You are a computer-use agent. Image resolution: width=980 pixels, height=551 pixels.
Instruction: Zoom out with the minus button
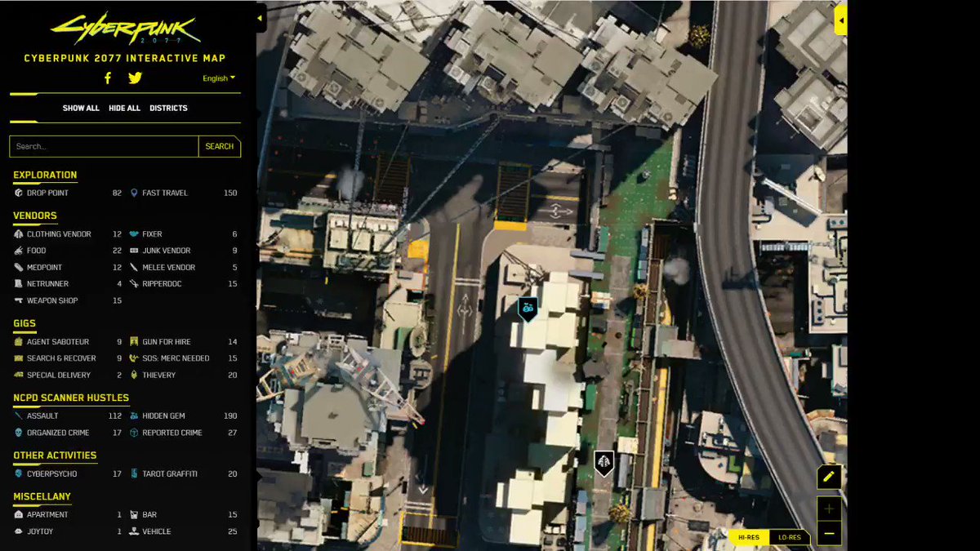(x=829, y=534)
